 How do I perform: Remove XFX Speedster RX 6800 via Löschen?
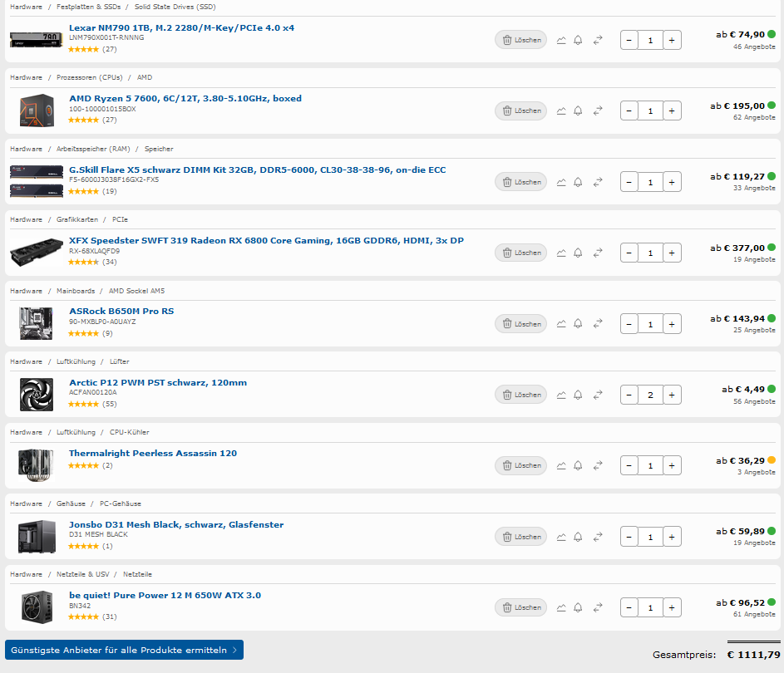click(521, 253)
